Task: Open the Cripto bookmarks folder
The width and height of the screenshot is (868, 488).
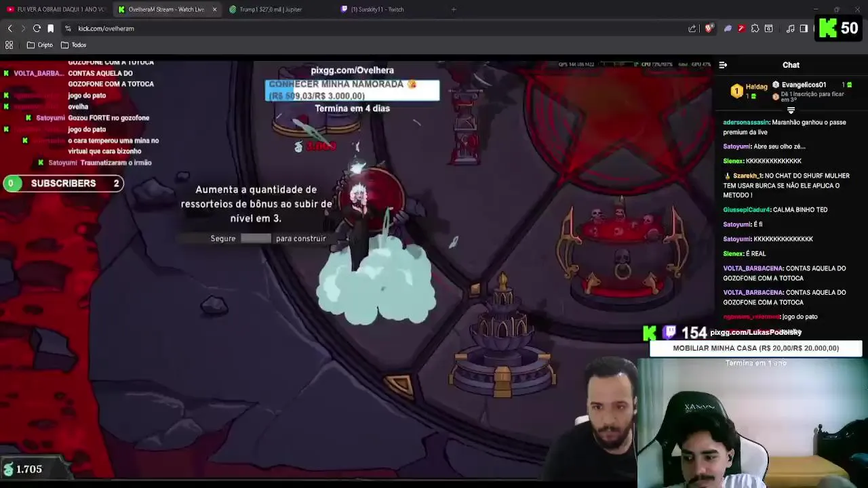Action: pyautogui.click(x=39, y=45)
